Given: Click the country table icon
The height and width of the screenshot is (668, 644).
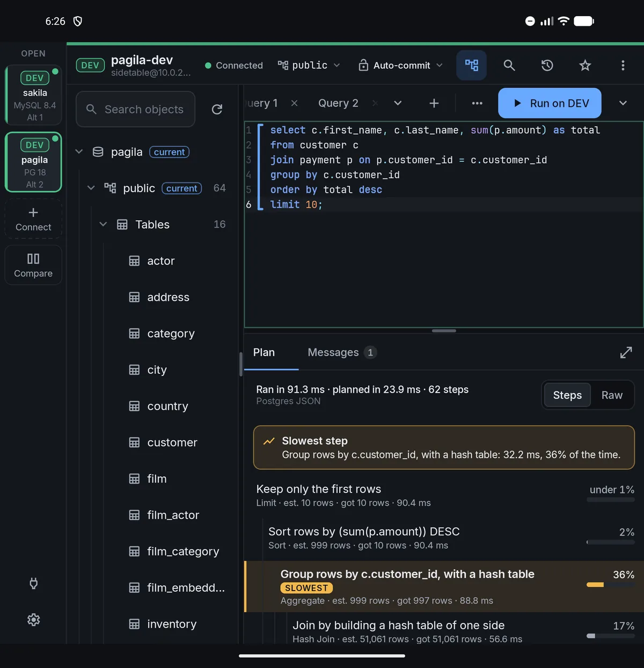Looking at the screenshot, I should pyautogui.click(x=134, y=406).
